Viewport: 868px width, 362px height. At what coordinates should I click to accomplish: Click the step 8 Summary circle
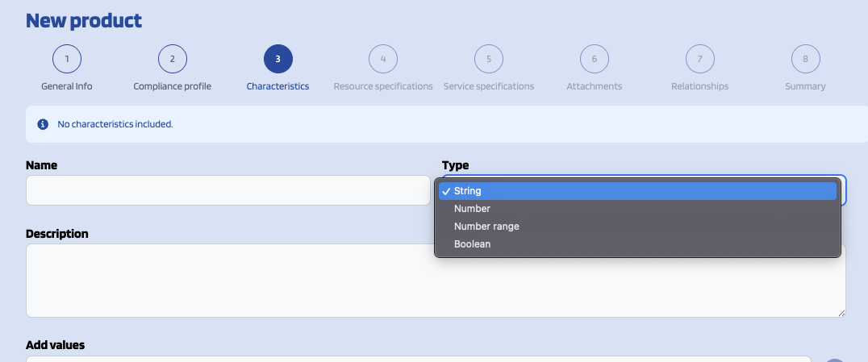(805, 59)
